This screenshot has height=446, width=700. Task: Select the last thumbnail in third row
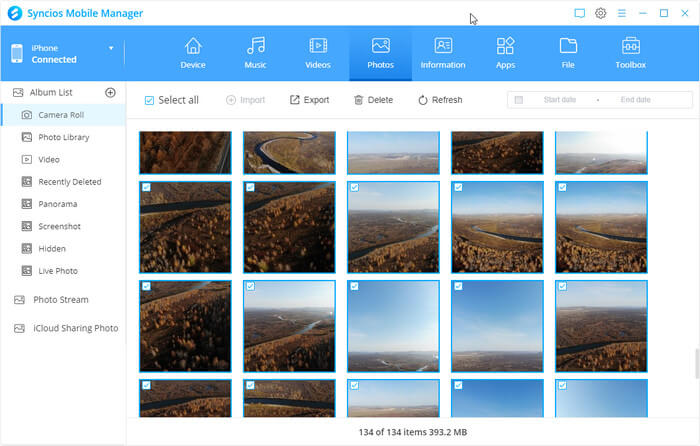click(601, 326)
